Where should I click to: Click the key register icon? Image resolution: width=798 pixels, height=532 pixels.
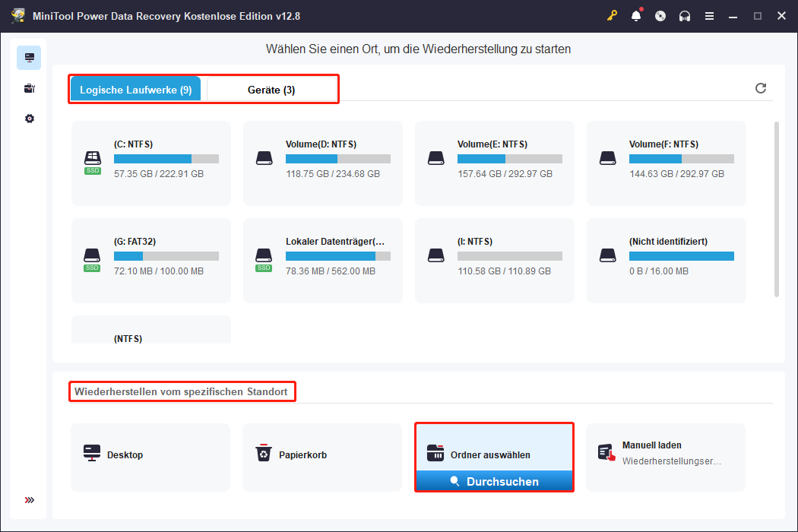[x=612, y=16]
